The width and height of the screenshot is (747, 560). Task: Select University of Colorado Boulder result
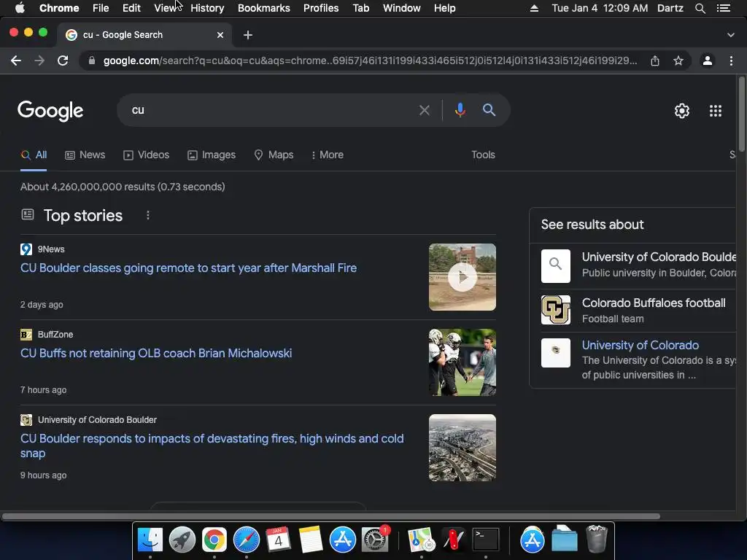[638, 265]
